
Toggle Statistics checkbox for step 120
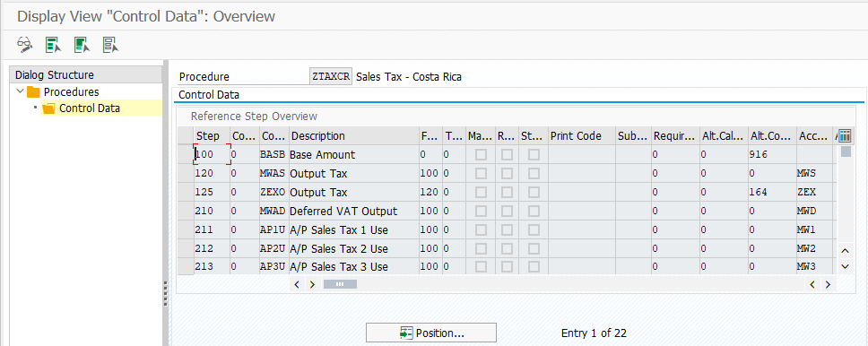coord(534,174)
